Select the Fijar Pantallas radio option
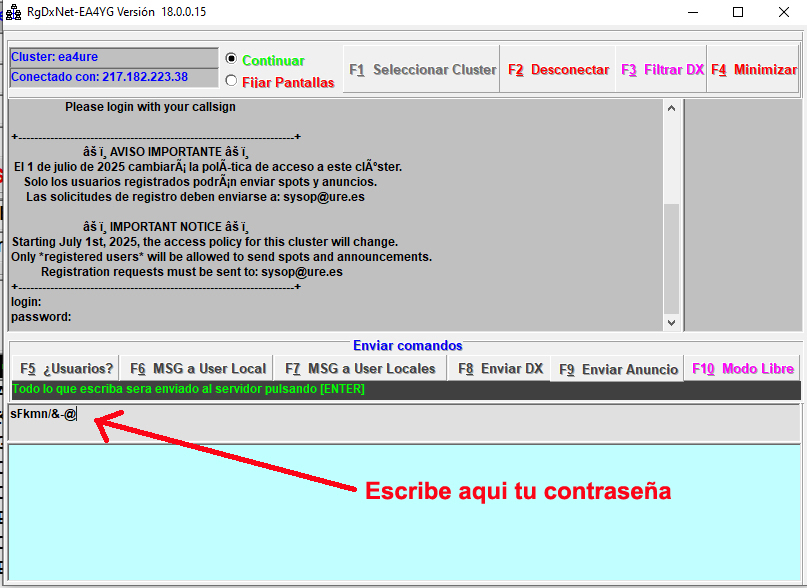Image resolution: width=807 pixels, height=588 pixels. [x=232, y=82]
